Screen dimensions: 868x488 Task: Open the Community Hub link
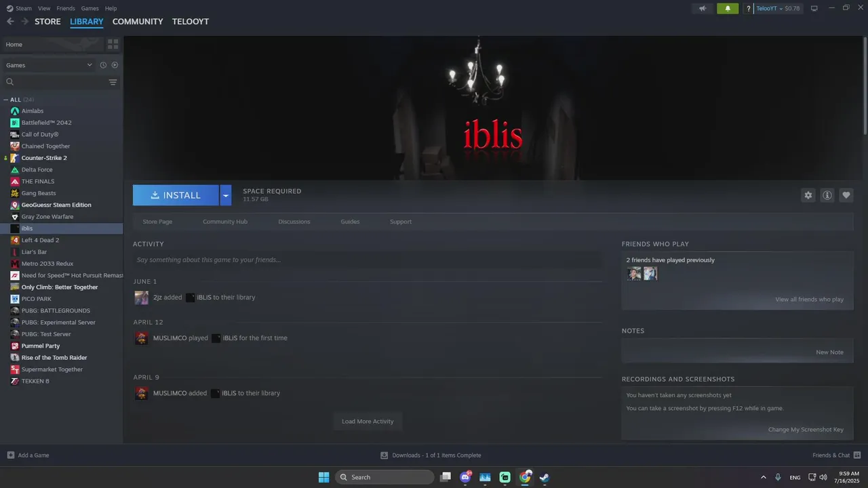(x=225, y=222)
